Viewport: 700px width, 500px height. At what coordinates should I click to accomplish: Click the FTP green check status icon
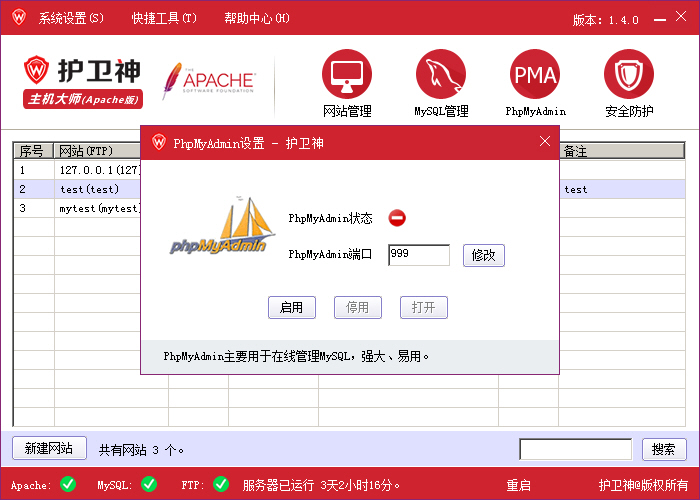pyautogui.click(x=221, y=484)
